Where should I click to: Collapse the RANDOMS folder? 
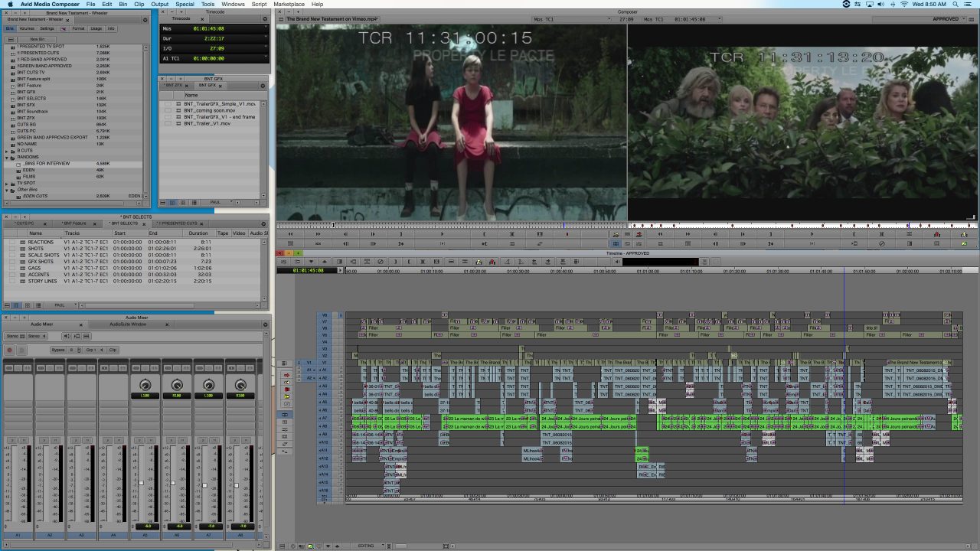pos(7,157)
